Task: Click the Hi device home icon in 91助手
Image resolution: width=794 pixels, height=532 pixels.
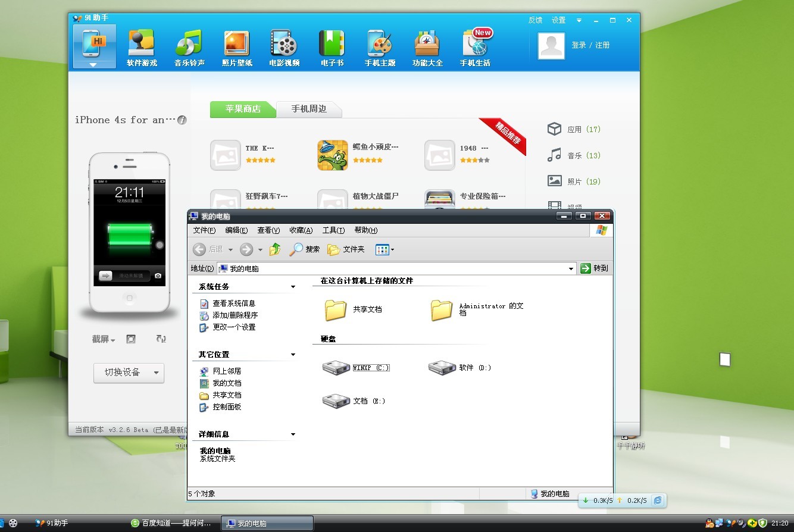Action: tap(95, 47)
